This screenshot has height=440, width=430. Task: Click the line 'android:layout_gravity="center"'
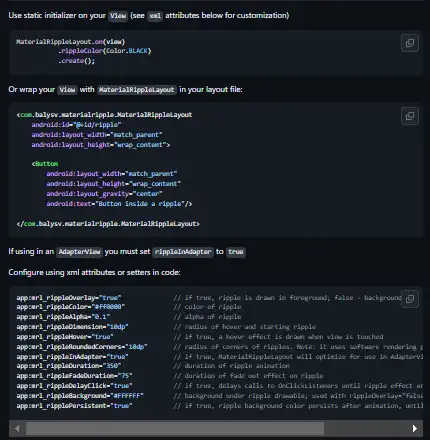(104, 194)
